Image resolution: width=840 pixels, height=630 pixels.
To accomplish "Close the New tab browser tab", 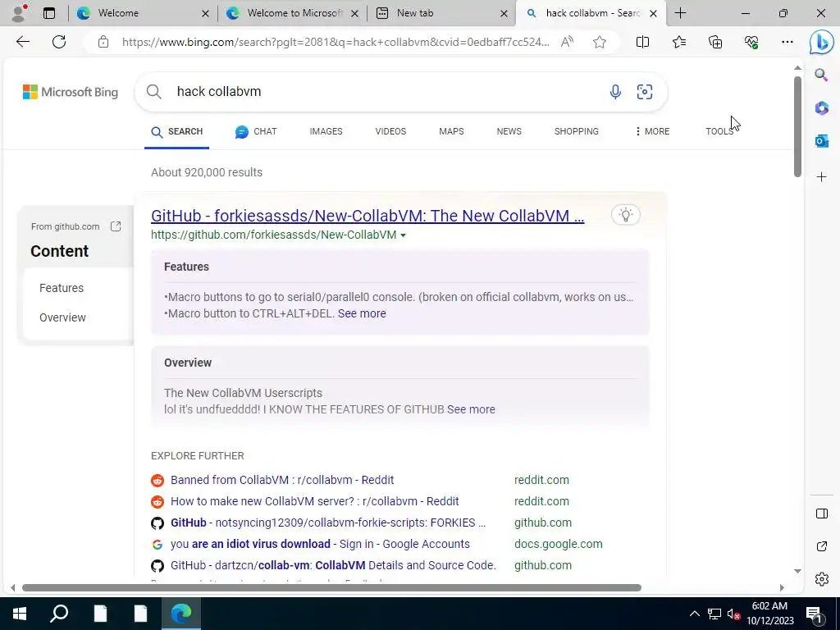I will (504, 13).
